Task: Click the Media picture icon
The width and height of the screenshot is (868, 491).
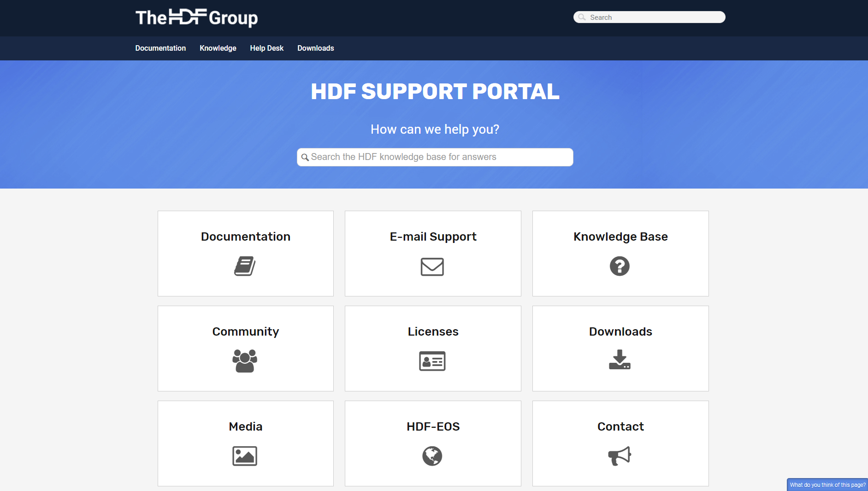Action: pyautogui.click(x=245, y=456)
